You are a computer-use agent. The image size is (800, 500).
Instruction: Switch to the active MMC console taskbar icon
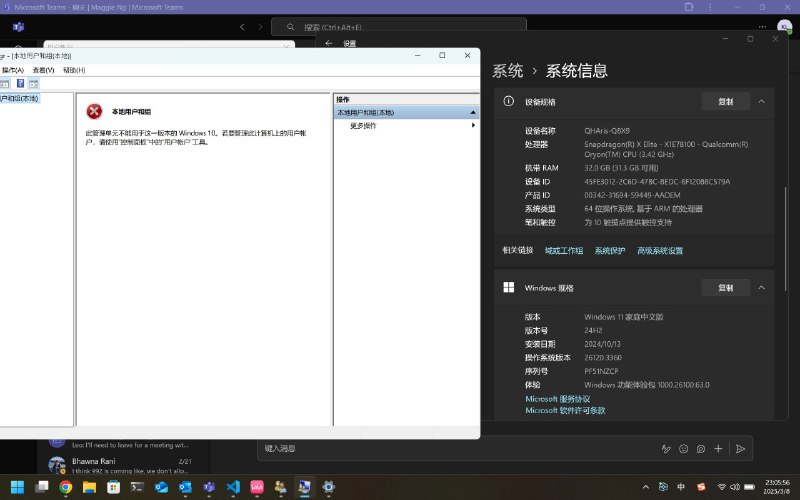(305, 487)
